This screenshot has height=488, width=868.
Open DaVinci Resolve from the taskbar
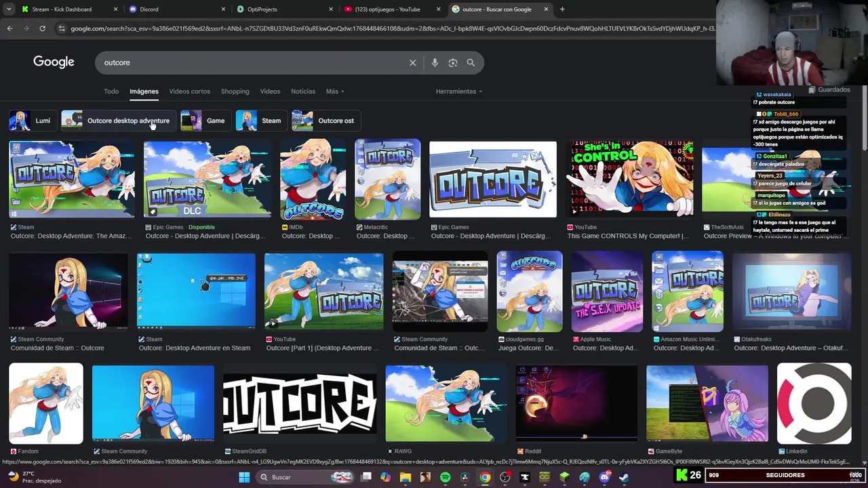(x=465, y=477)
